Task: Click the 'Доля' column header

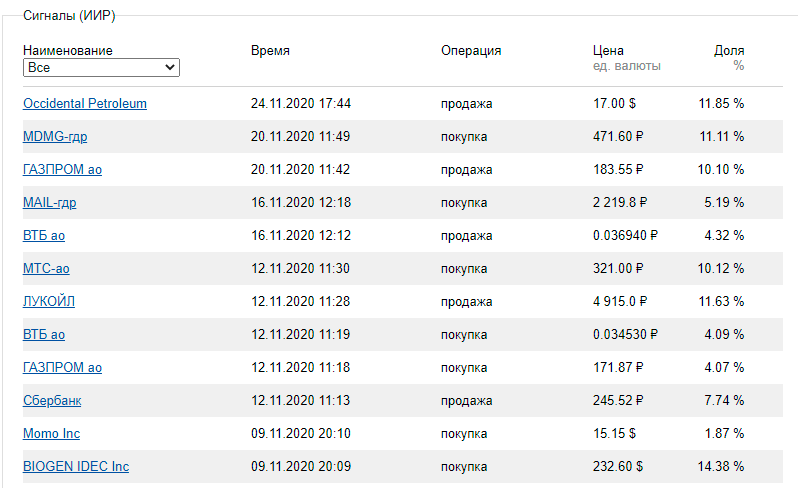Action: [729, 51]
